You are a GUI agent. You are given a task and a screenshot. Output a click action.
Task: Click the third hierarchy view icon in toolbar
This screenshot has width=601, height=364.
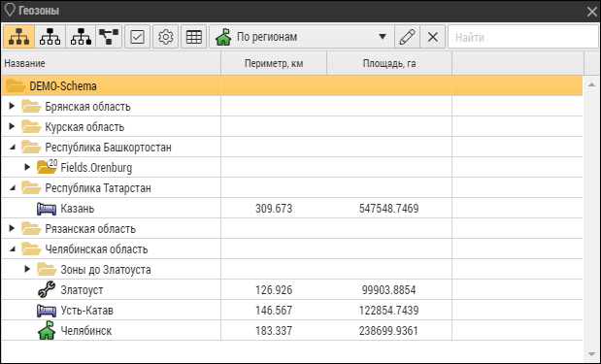(81, 37)
